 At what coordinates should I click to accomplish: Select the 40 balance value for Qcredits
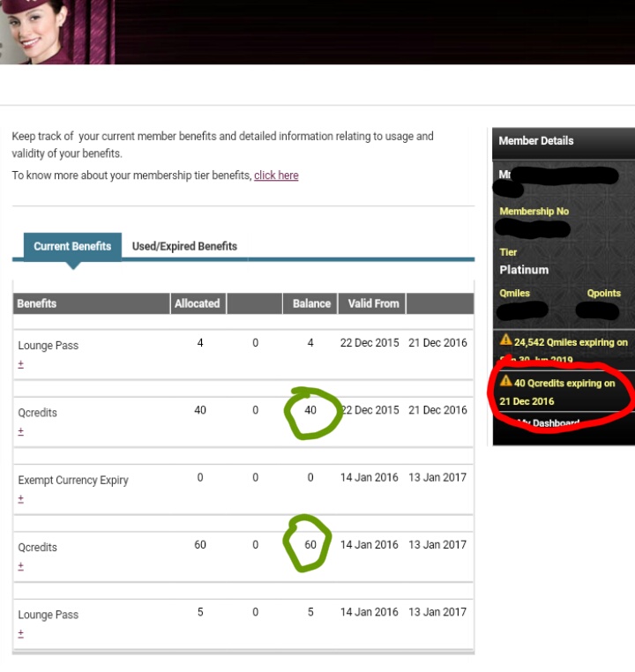click(310, 410)
